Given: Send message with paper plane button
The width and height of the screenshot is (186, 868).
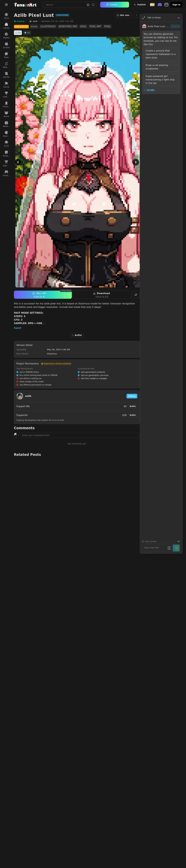Looking at the screenshot, I should point(176,548).
